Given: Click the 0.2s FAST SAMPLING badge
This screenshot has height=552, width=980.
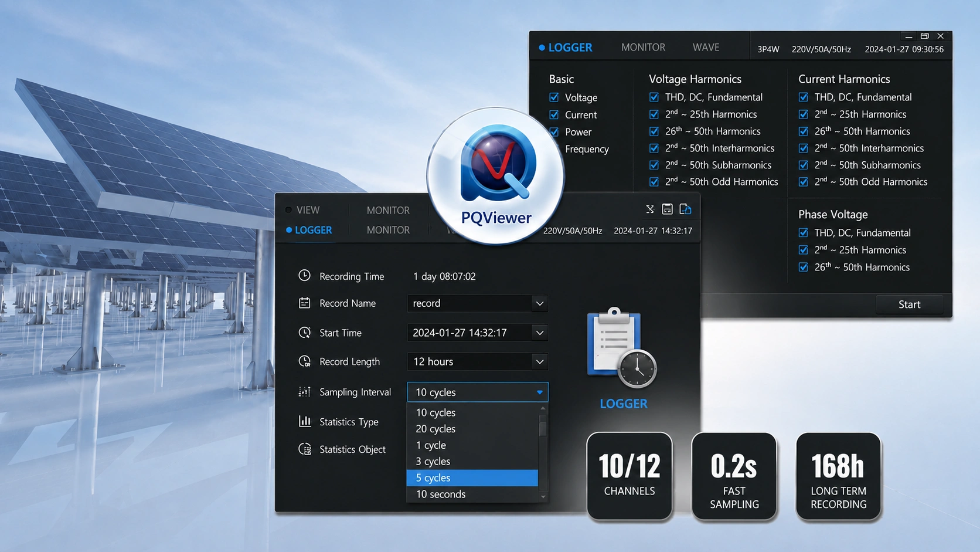Looking at the screenshot, I should (734, 476).
